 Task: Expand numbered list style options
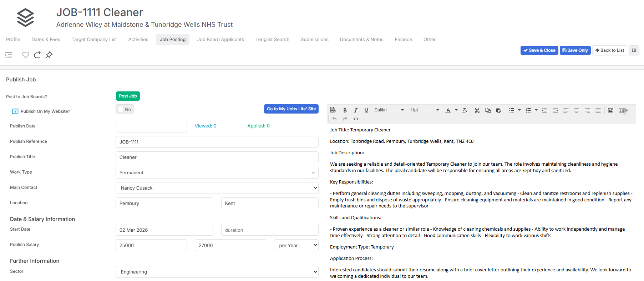pyautogui.click(x=536, y=110)
